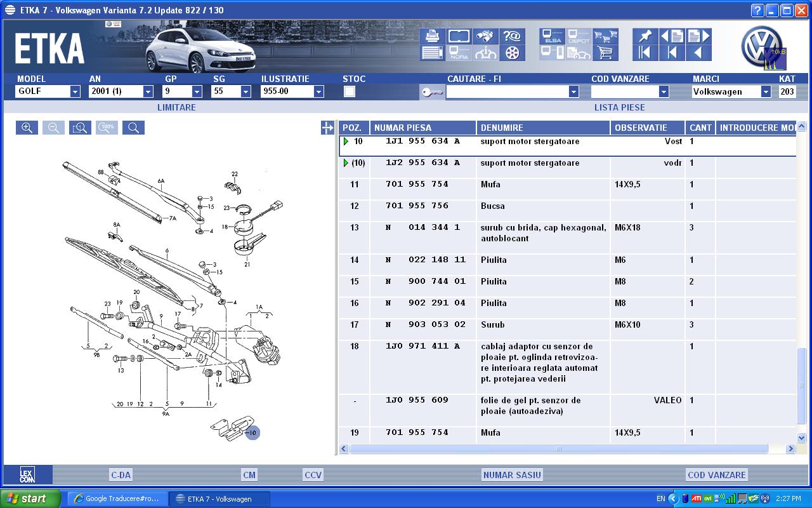The width and height of the screenshot is (812, 508).
Task: Go to previous page document icon
Action: point(672,36)
